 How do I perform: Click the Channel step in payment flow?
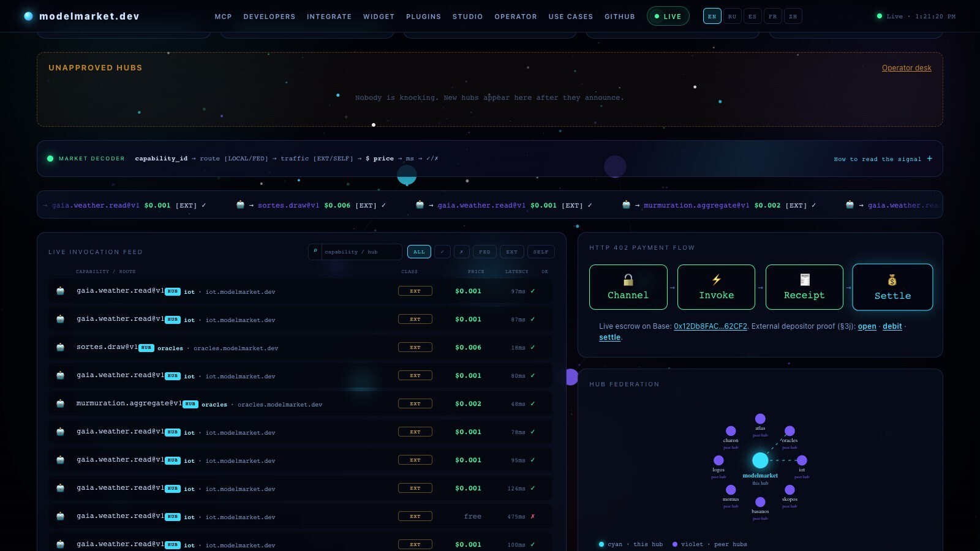(628, 287)
